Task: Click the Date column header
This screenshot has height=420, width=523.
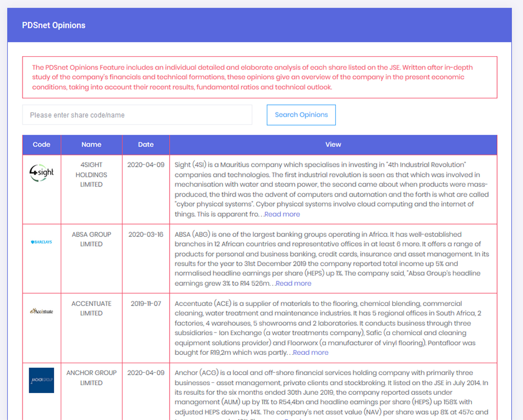Action: click(145, 145)
